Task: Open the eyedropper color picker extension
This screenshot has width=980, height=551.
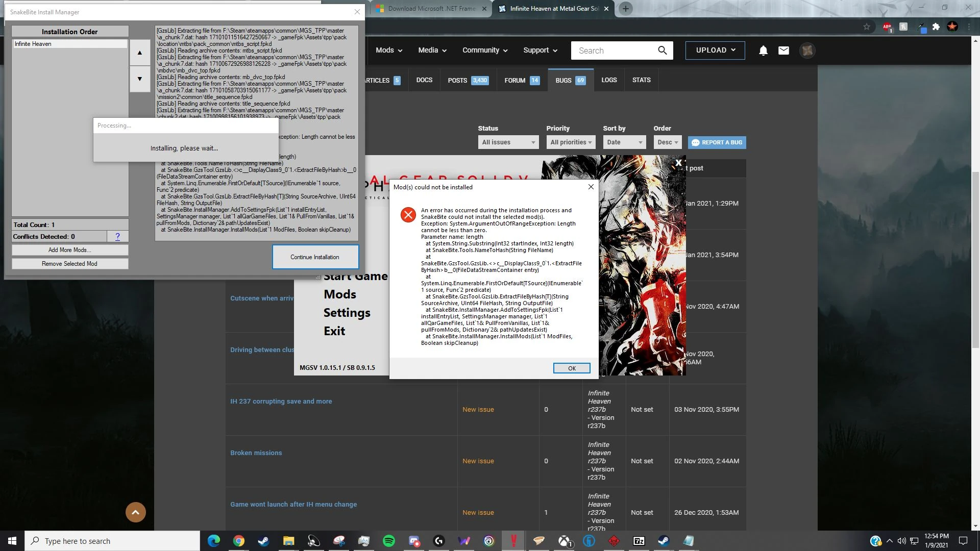Action: point(920,27)
